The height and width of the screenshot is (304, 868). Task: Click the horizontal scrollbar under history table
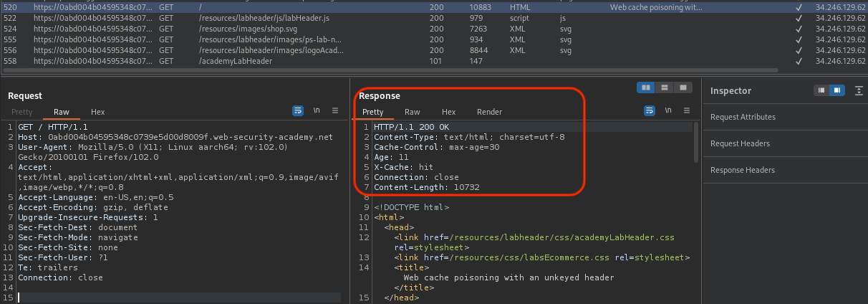387,71
